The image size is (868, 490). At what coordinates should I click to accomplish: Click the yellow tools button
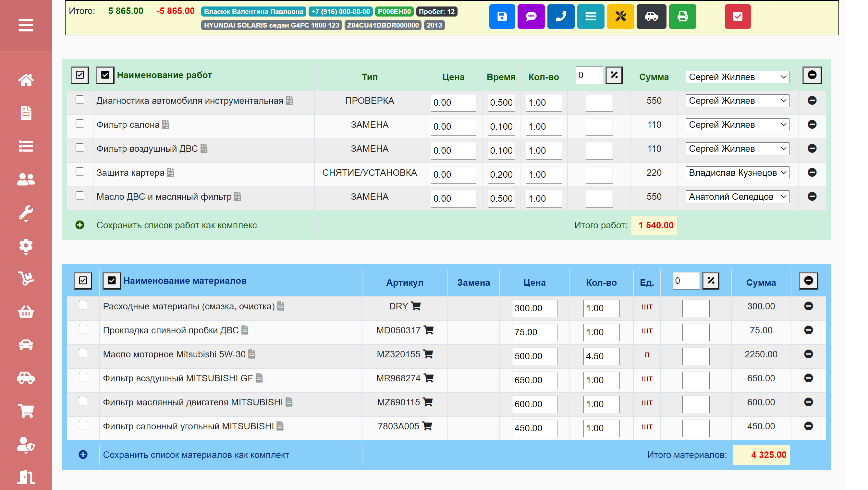pos(620,16)
